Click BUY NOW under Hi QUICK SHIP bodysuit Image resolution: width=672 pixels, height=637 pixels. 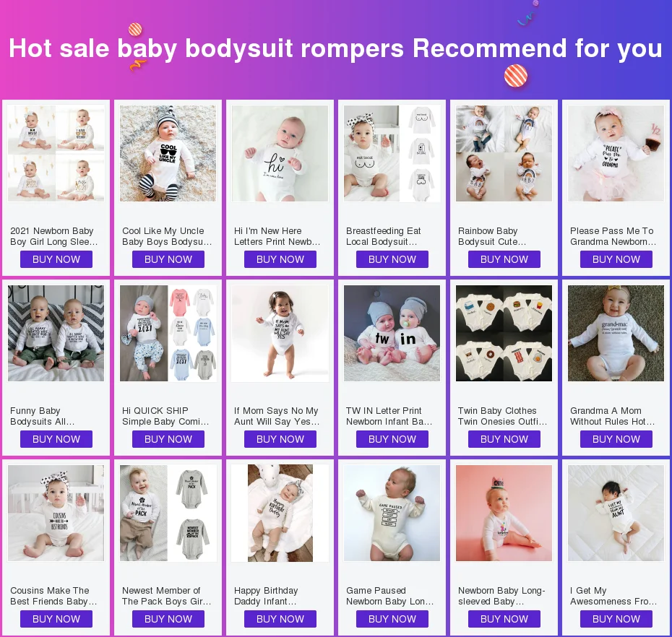[x=168, y=439]
